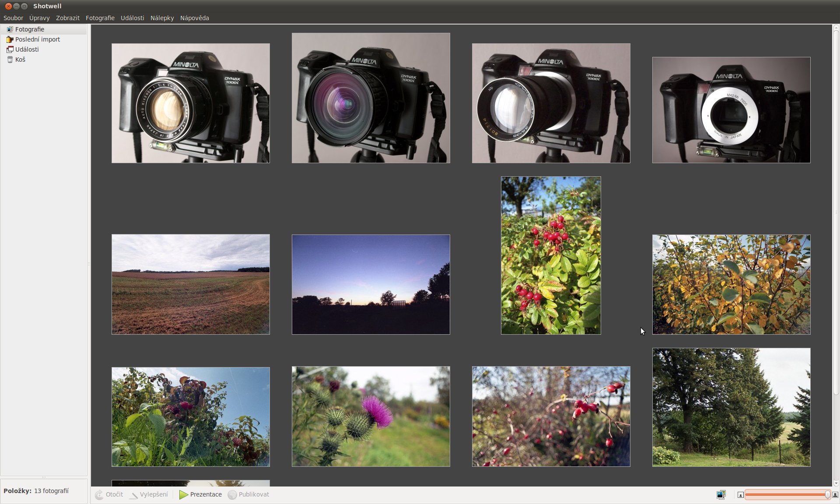
Task: Select the low-angle bush against blue sky photo
Action: click(x=191, y=417)
